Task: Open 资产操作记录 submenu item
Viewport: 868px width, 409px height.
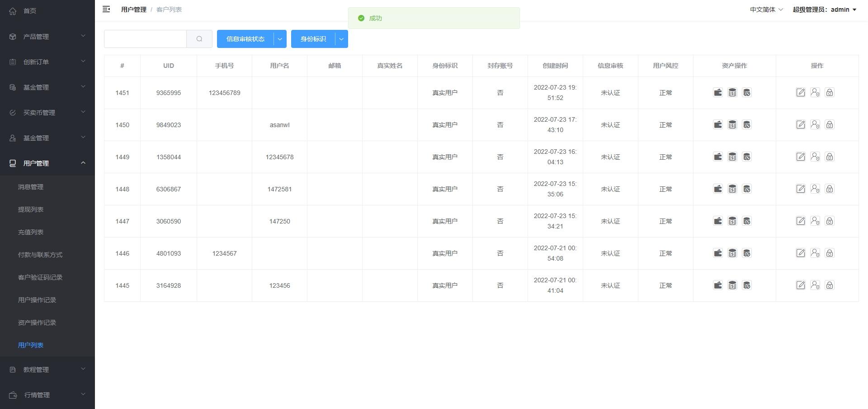Action: 47,323
